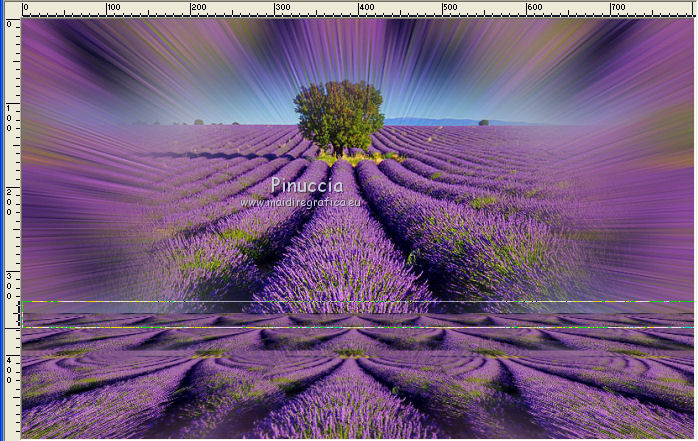The height and width of the screenshot is (441, 698).
Task: Click the 700 mark on horizontal ruler
Action: 618,7
